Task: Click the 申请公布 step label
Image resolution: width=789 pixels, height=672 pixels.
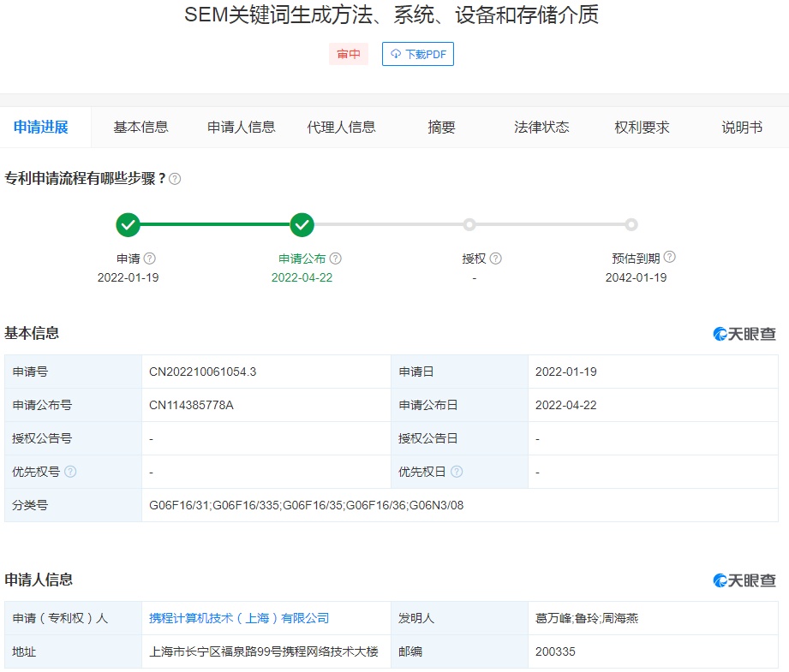Action: coord(302,259)
